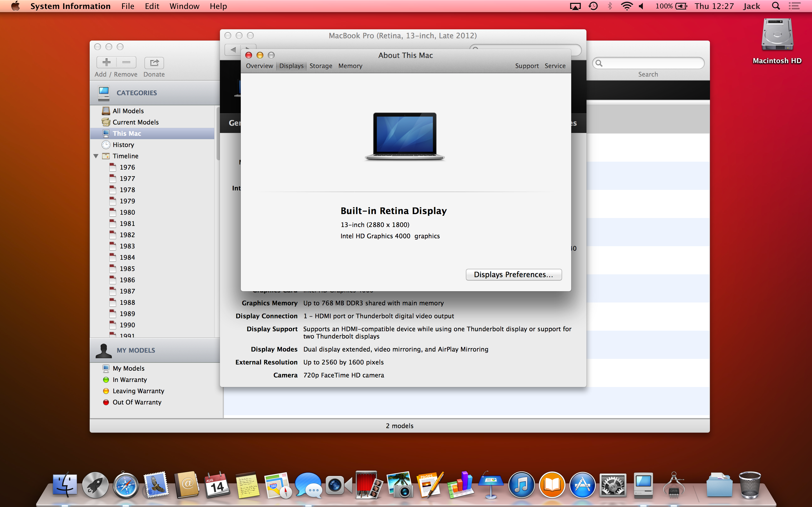Image resolution: width=812 pixels, height=507 pixels.
Task: Switch to the Memory tab
Action: coord(350,66)
